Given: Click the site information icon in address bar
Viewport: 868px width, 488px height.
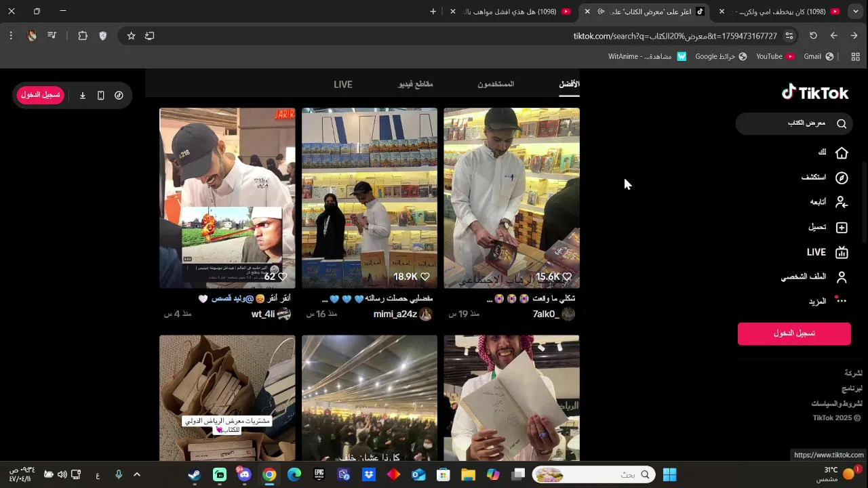Looking at the screenshot, I should tap(789, 36).
